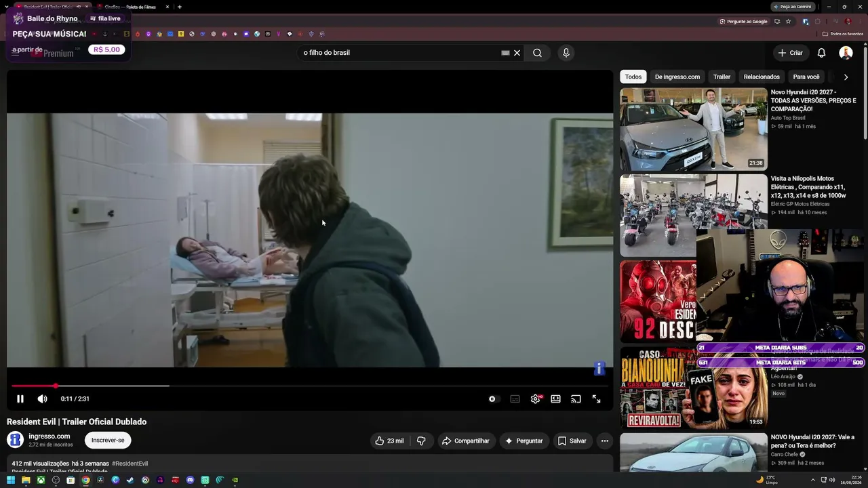868x488 pixels.
Task: Open the NVIDIA app in the taskbar
Action: [235, 480]
